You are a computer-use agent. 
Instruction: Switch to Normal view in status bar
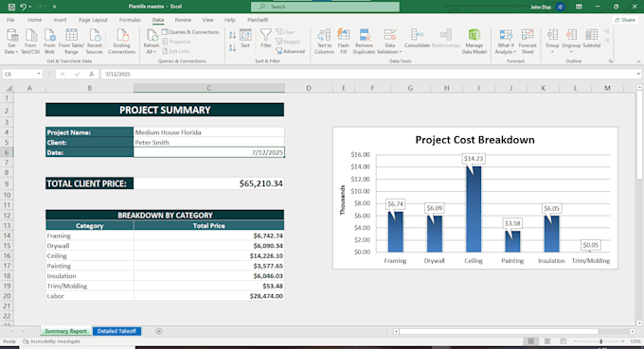pos(531,341)
